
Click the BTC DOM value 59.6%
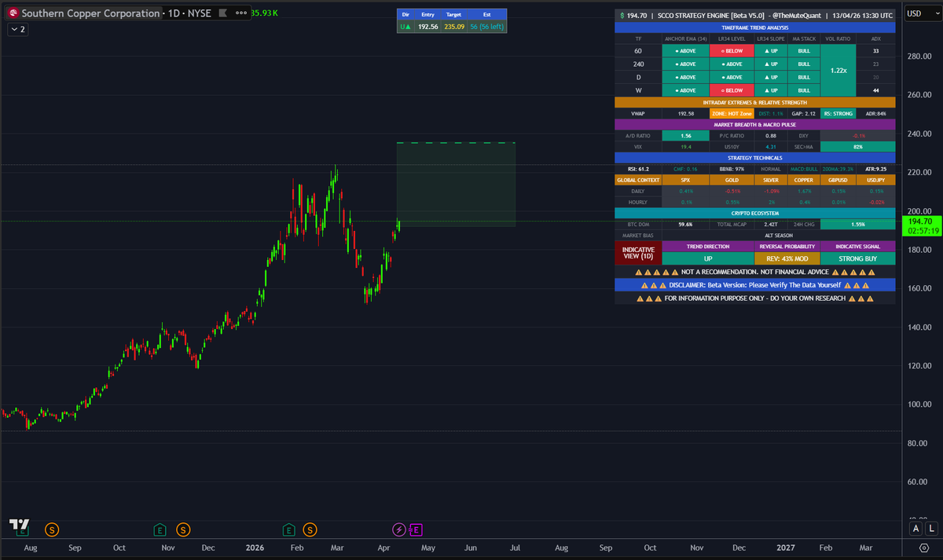tap(685, 224)
